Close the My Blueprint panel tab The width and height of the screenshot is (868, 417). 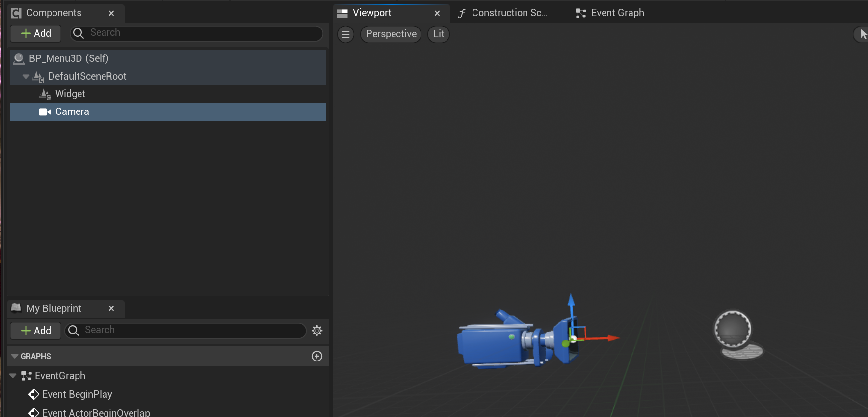111,308
